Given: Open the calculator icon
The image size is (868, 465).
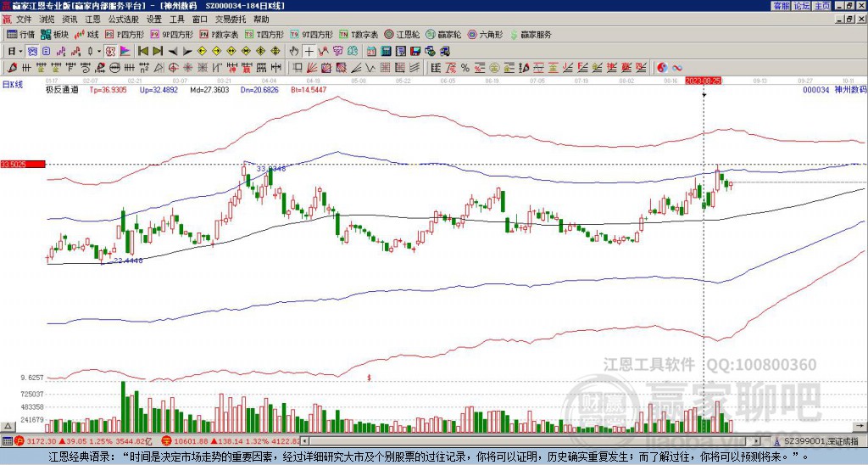Looking at the screenshot, I should pyautogui.click(x=386, y=51).
